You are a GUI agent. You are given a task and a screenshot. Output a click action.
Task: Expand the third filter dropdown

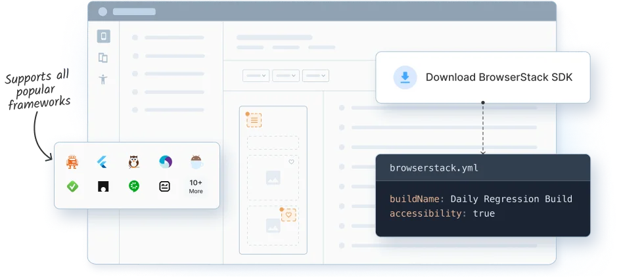coord(316,76)
